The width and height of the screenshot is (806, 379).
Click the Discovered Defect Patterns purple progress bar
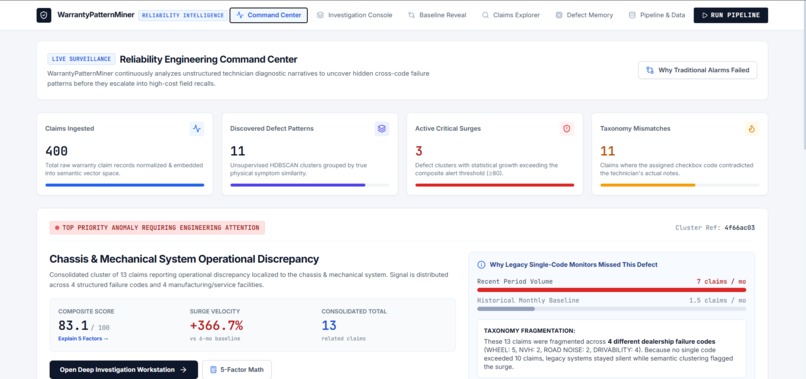click(298, 185)
